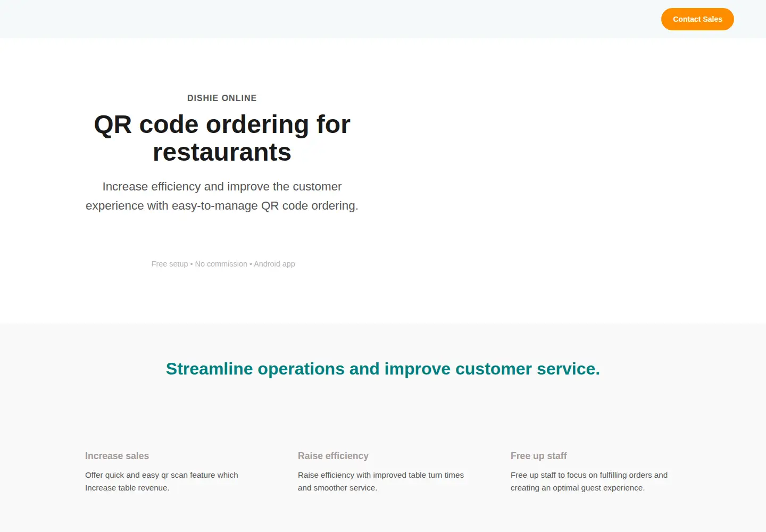
Task: Click the 'No commission' text
Action: [221, 264]
